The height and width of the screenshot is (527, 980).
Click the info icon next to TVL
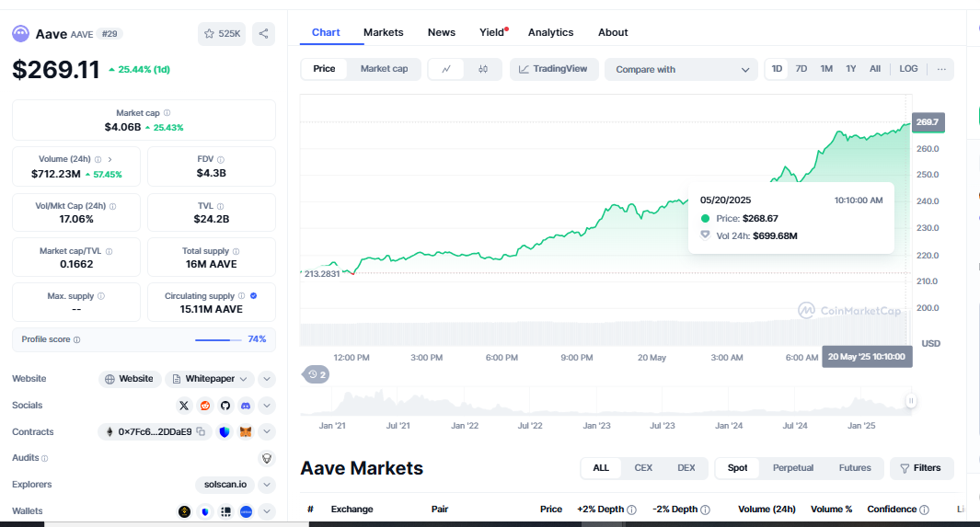220,206
